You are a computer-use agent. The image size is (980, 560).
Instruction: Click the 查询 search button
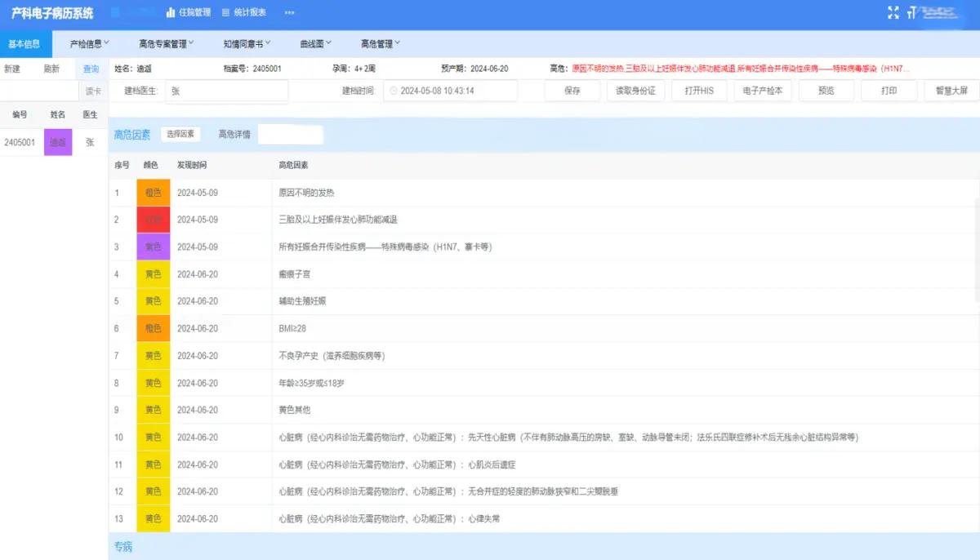point(91,69)
